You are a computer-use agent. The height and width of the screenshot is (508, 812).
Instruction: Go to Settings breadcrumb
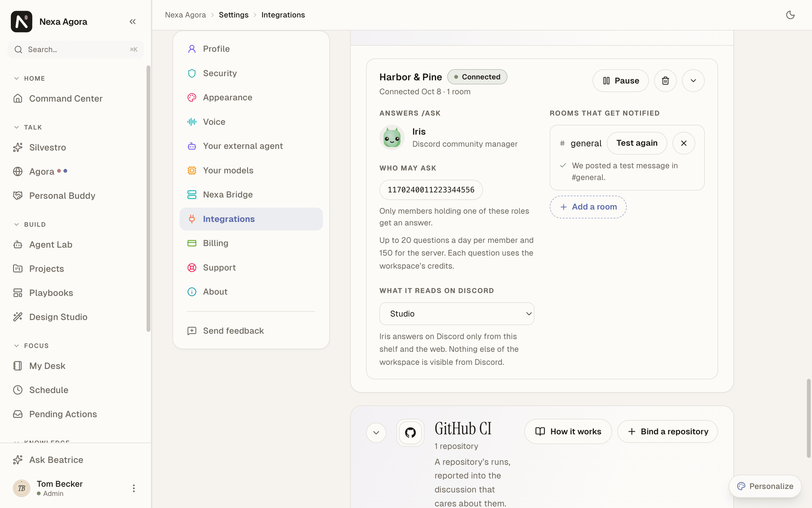click(233, 15)
